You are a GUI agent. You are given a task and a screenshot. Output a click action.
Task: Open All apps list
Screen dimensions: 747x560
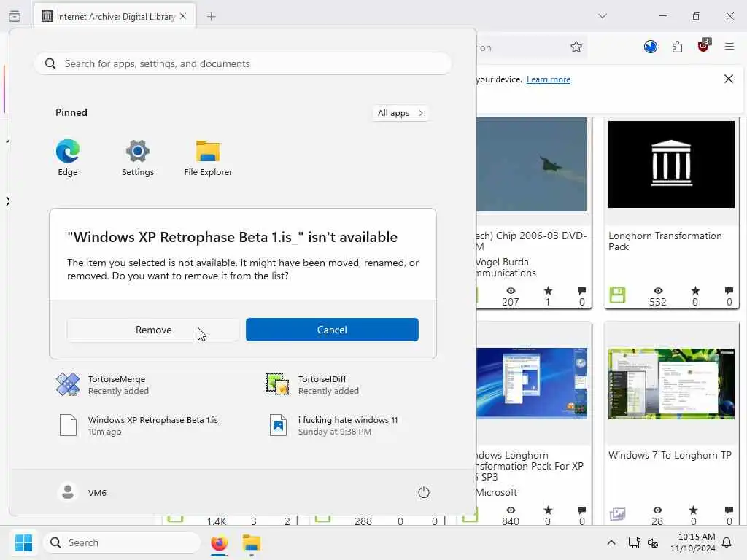coord(400,113)
